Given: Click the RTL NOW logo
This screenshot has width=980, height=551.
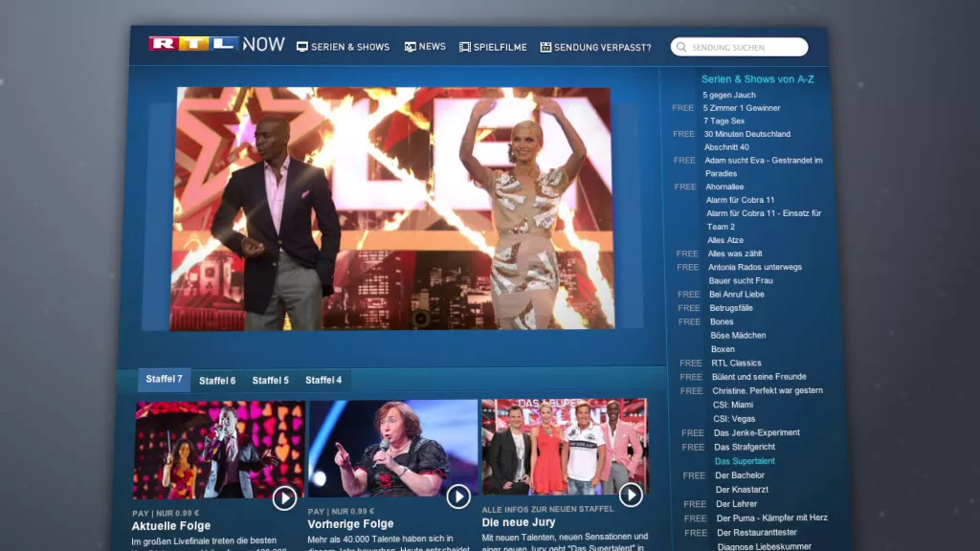Looking at the screenshot, I should 217,44.
